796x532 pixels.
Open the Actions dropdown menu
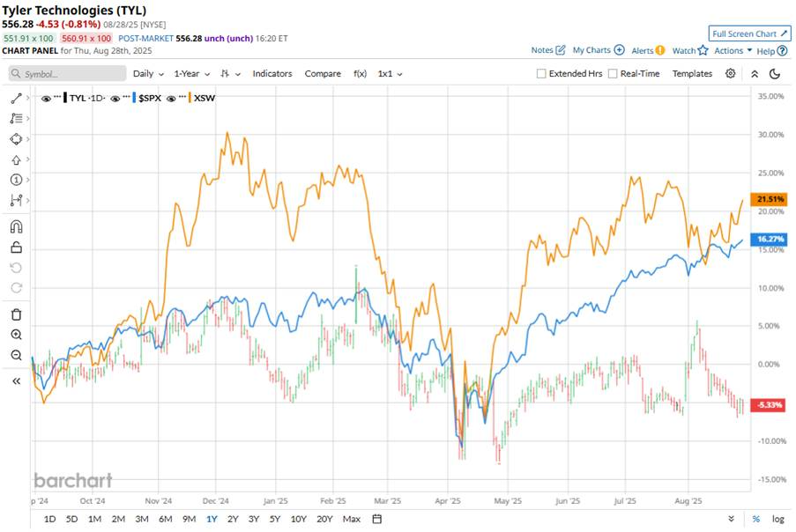click(x=733, y=50)
